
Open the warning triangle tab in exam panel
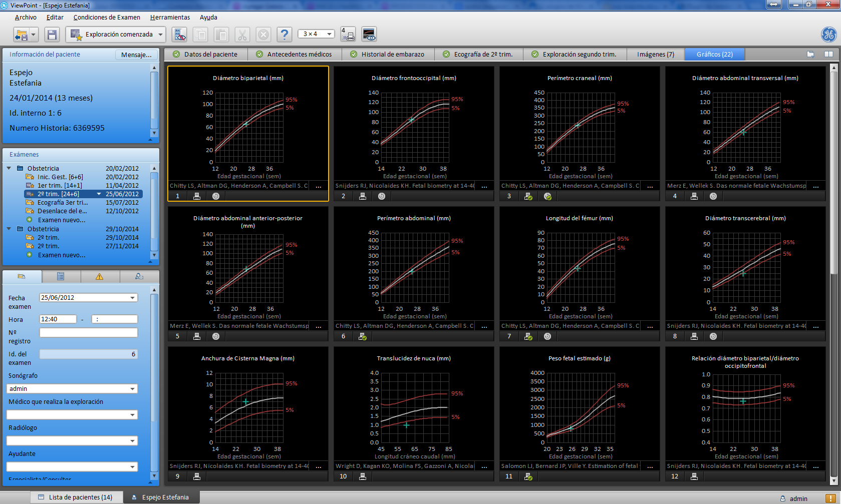click(x=99, y=277)
